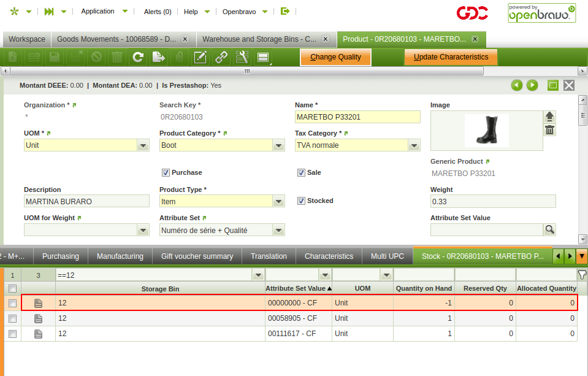588x376 pixels.
Task: Go to next record with right arrow
Action: (x=532, y=85)
